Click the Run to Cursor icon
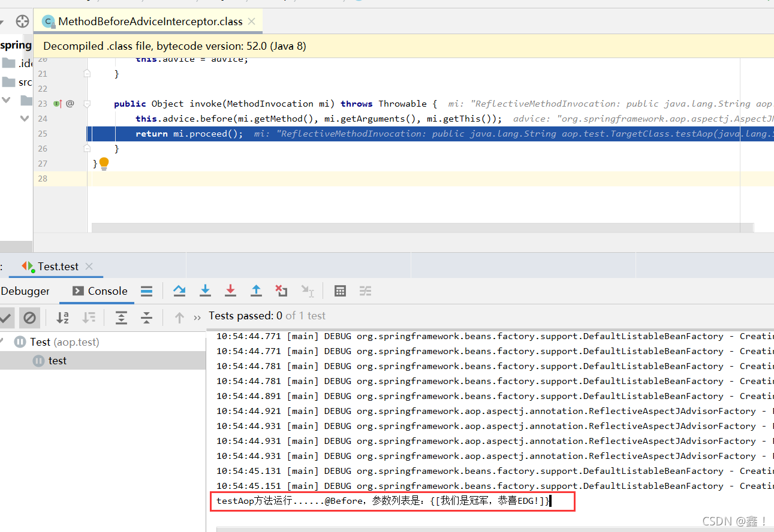Viewport: 774px width, 532px height. 307,291
